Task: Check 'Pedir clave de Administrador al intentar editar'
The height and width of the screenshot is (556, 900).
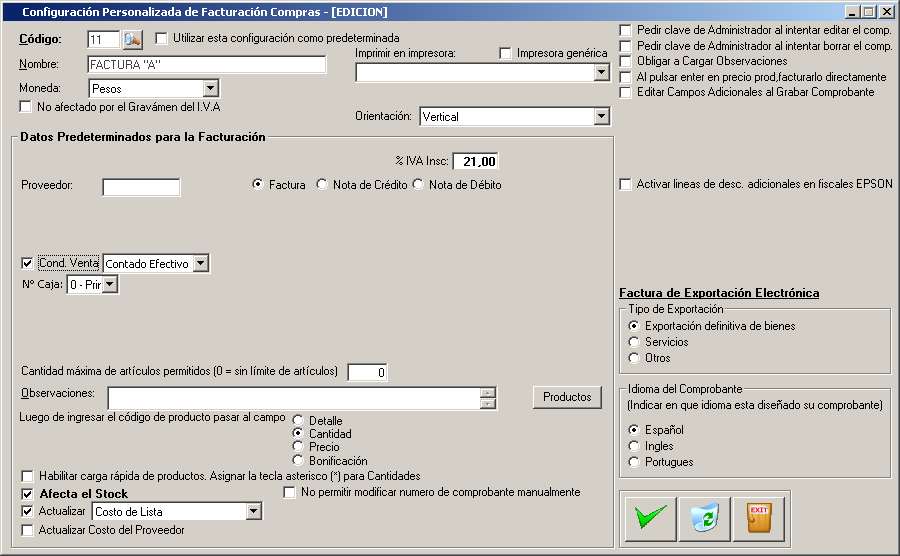Action: click(x=626, y=30)
